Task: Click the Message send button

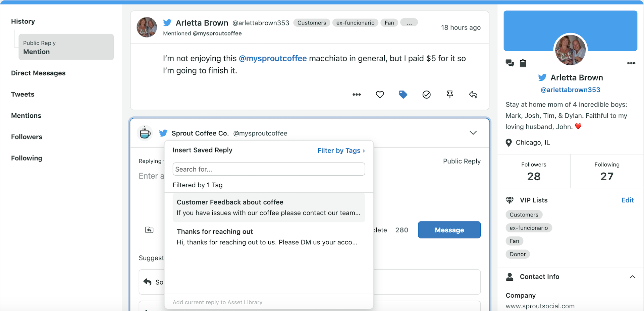Action: point(449,230)
